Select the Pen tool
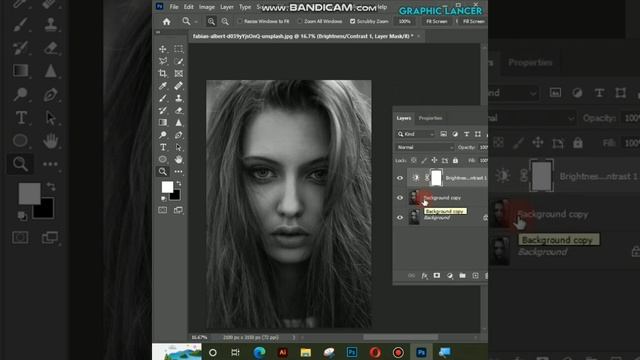The image size is (640, 360). [x=178, y=135]
